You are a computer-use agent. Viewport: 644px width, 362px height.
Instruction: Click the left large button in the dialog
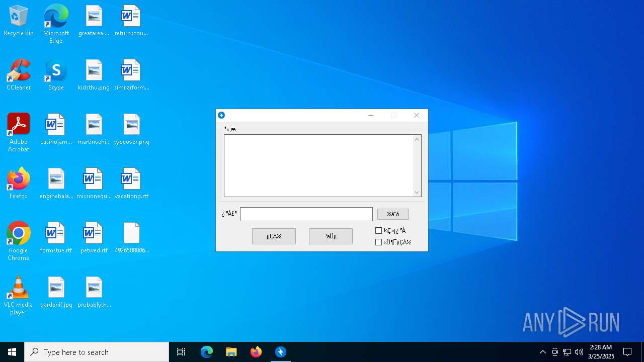pyautogui.click(x=274, y=236)
